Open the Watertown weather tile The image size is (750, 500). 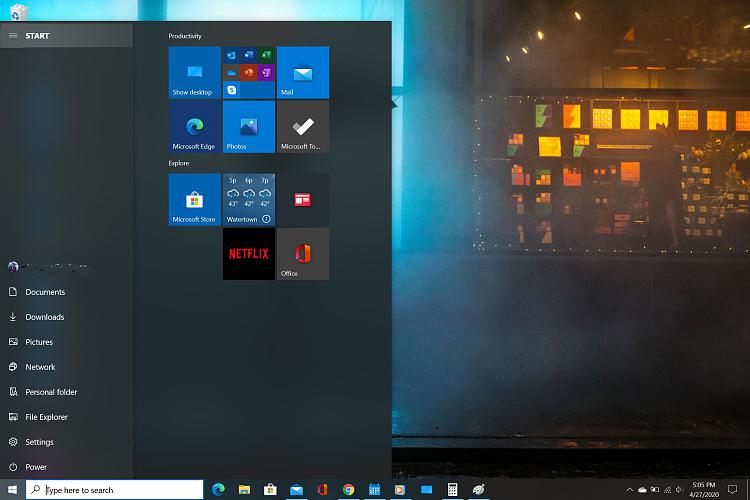coord(249,200)
